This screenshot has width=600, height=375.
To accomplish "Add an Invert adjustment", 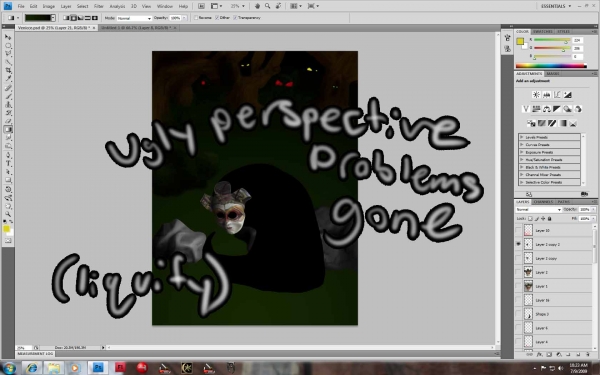I will (x=531, y=123).
